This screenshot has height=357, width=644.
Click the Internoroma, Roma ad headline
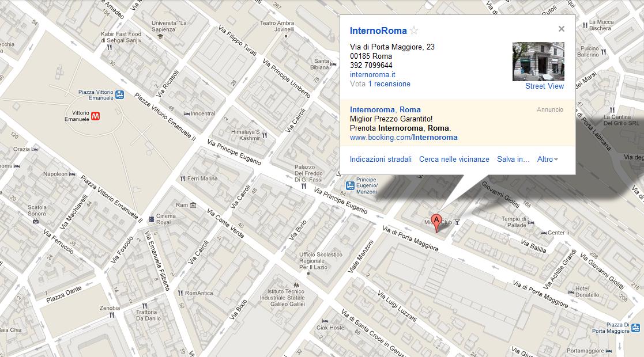(x=385, y=109)
